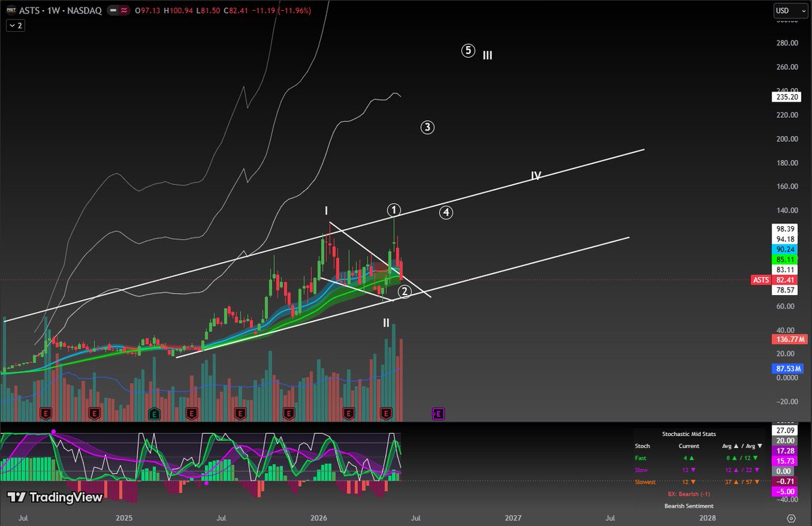812x526 pixels.
Task: Click the 83.11 price axis label
Action: click(785, 269)
